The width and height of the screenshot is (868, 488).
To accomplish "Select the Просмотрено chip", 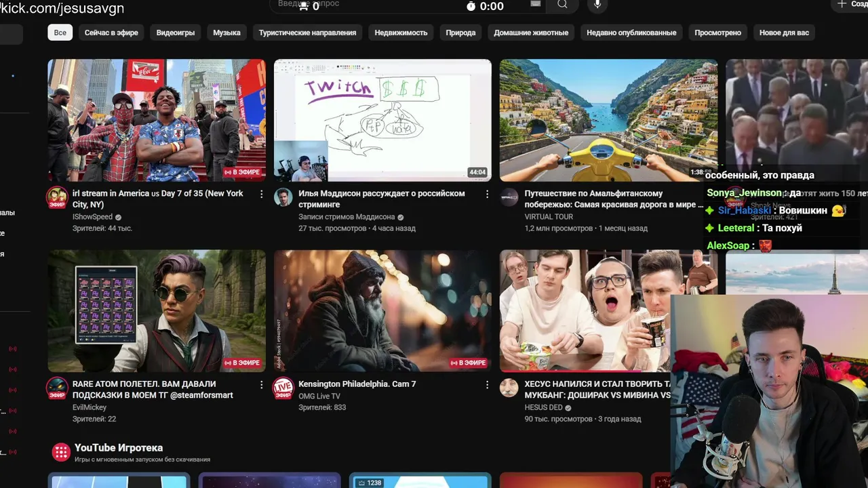I will (x=717, y=33).
